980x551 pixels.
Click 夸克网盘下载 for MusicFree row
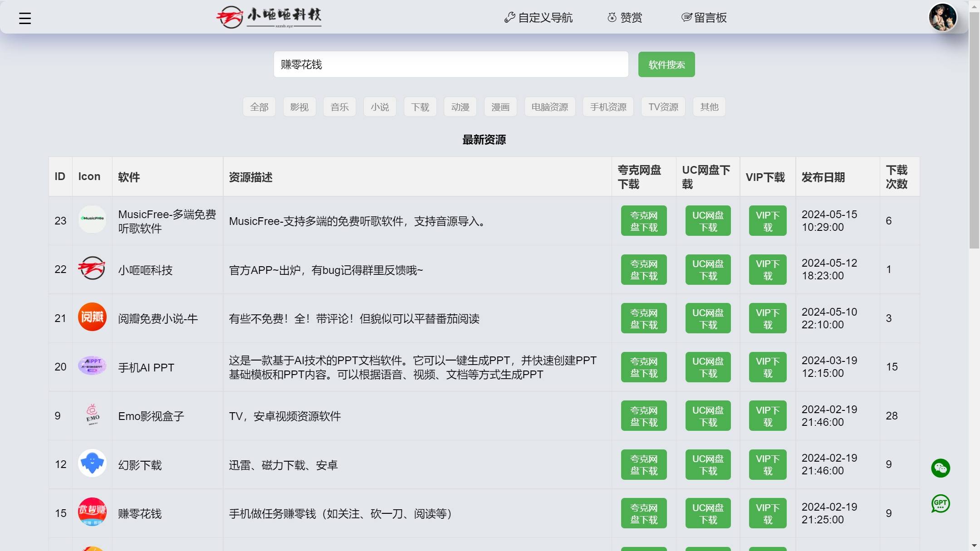[x=644, y=221]
